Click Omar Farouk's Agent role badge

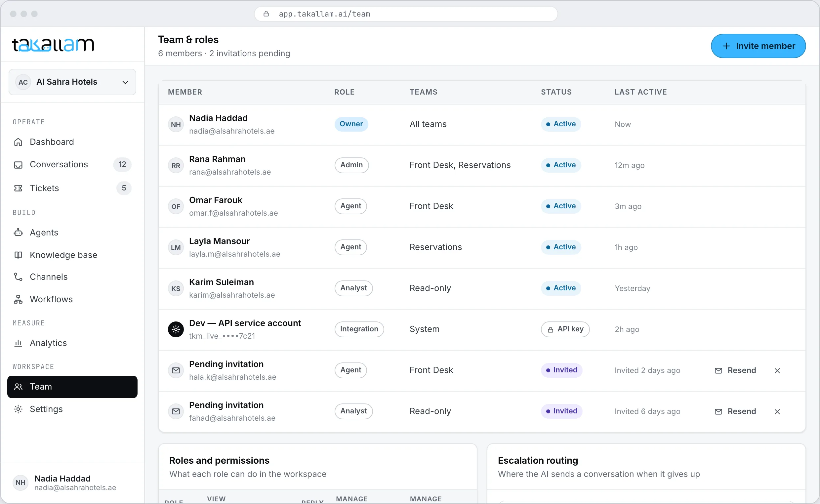coord(350,206)
